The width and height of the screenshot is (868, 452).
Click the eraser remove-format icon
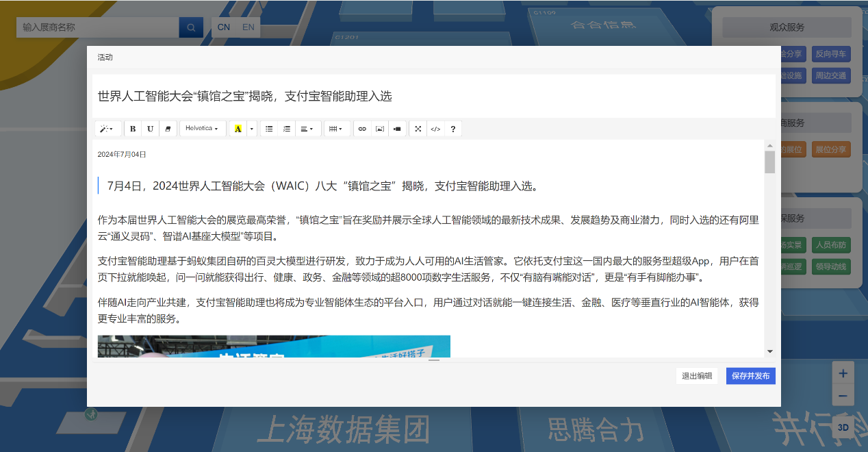[x=168, y=129]
